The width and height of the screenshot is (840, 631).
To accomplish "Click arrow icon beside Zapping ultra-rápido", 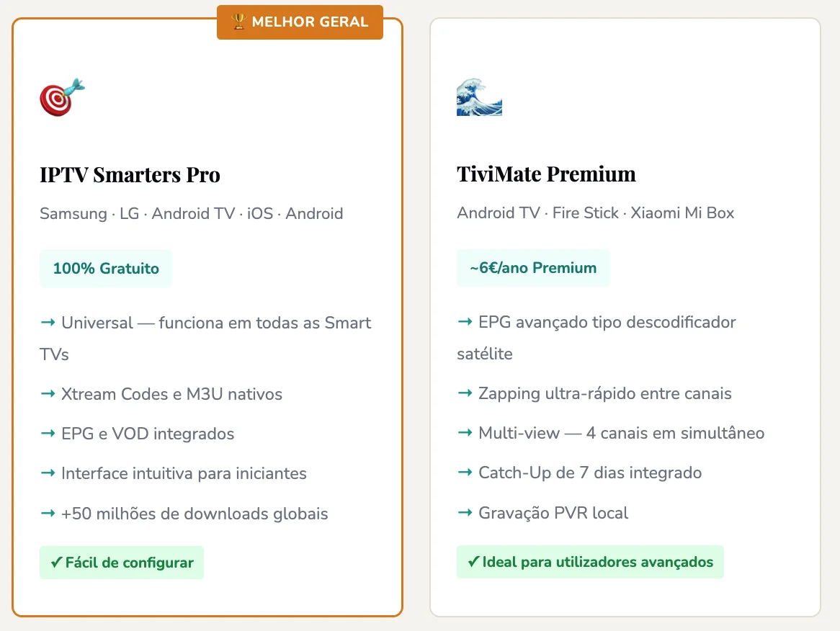I will 465,393.
